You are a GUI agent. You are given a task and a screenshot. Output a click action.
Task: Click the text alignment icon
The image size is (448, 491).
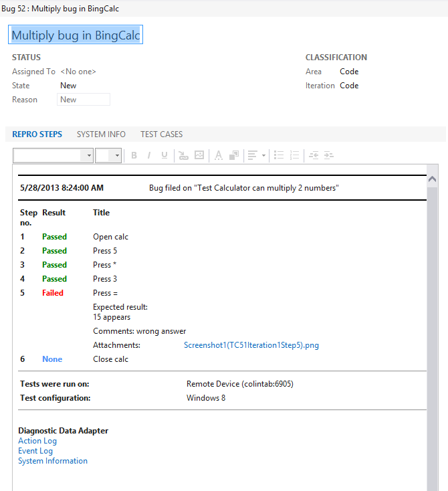coord(253,155)
